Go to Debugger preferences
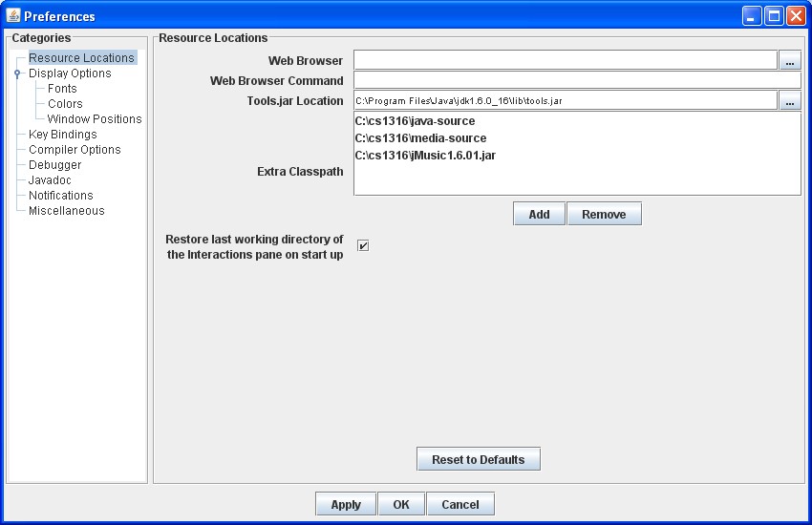 [x=54, y=165]
